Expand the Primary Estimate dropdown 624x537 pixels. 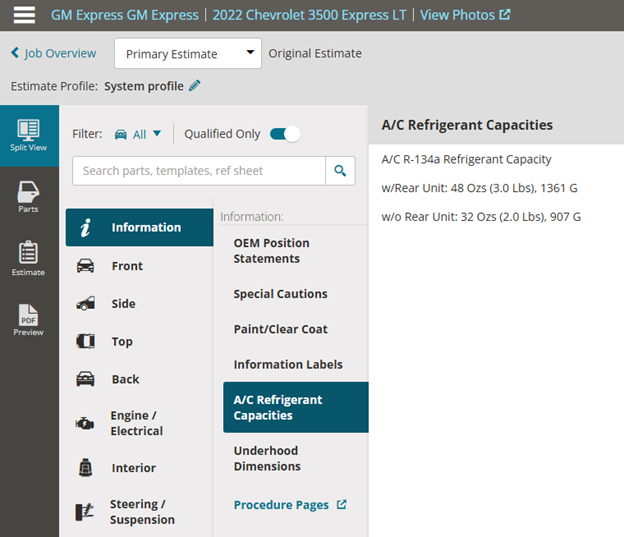click(x=188, y=53)
